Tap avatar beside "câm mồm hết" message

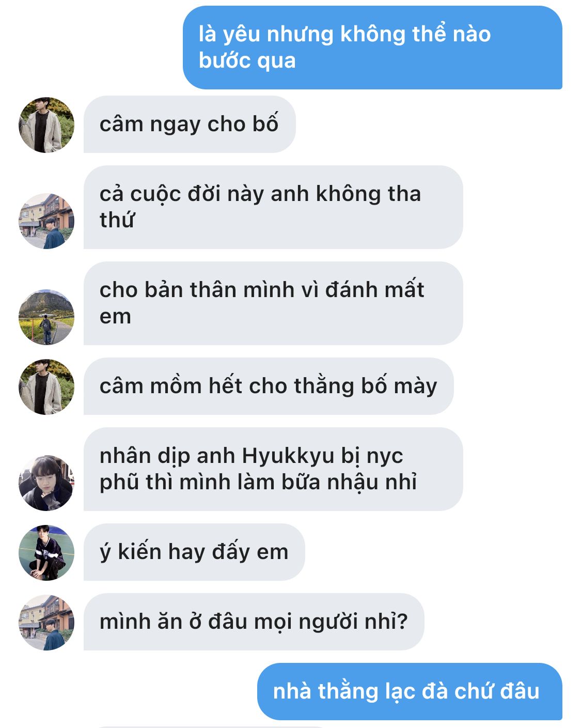pyautogui.click(x=46, y=386)
